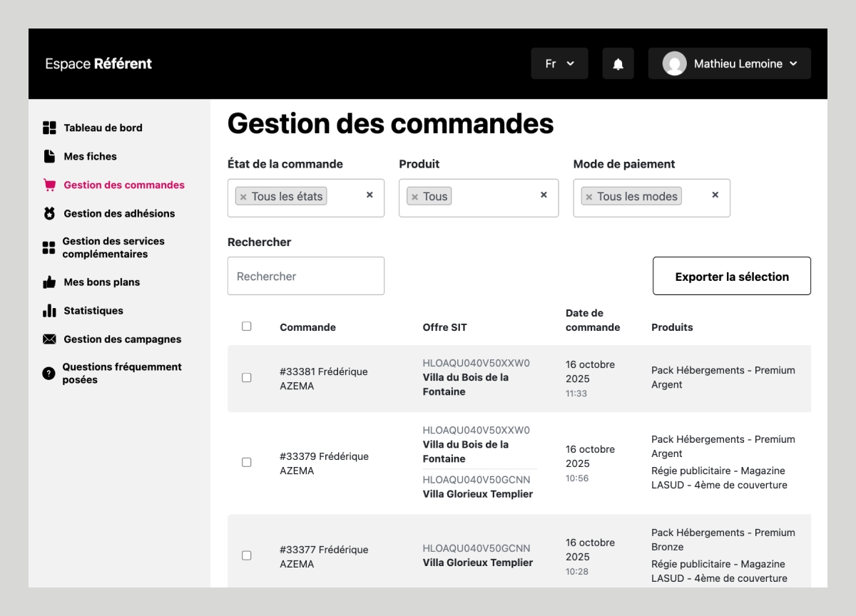Check the box for order #33379
The height and width of the screenshot is (616, 856).
click(x=247, y=463)
